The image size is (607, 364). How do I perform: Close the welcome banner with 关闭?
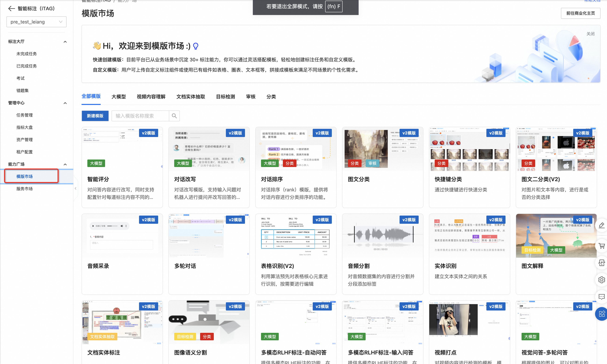(x=590, y=34)
